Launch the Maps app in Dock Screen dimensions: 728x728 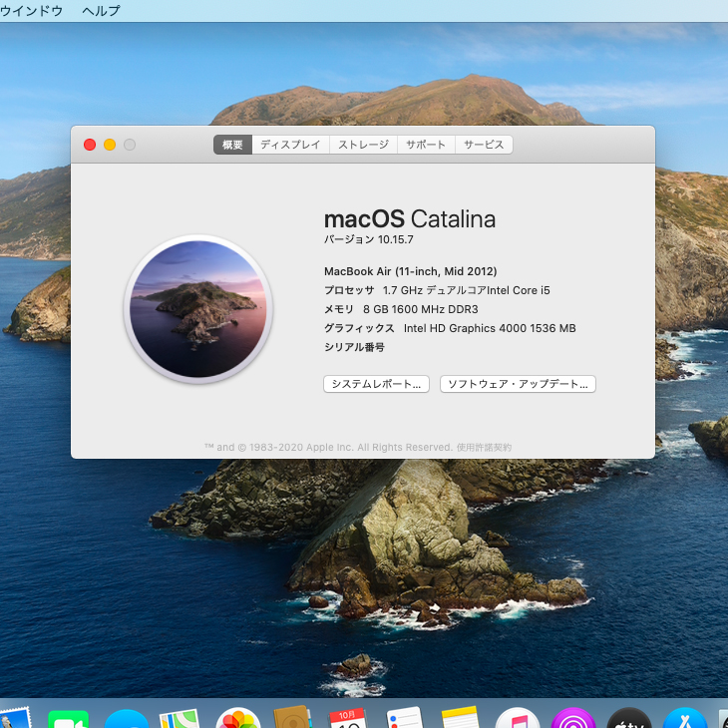tap(180, 720)
